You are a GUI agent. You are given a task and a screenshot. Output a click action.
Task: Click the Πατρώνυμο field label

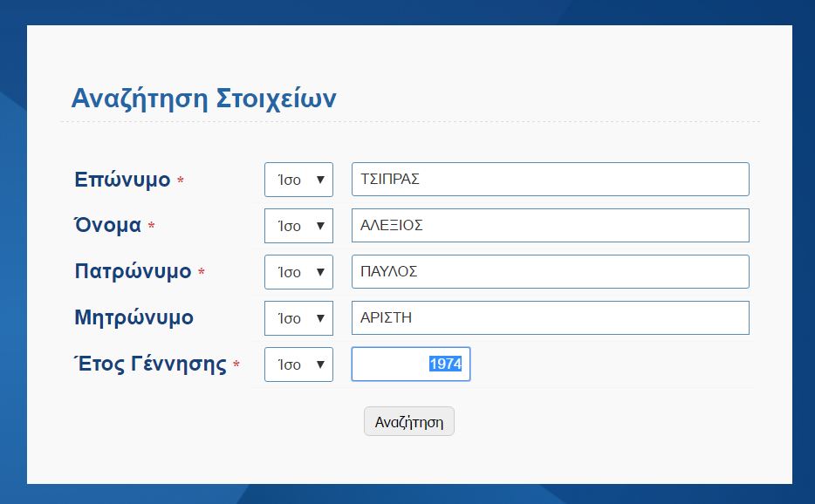click(133, 271)
